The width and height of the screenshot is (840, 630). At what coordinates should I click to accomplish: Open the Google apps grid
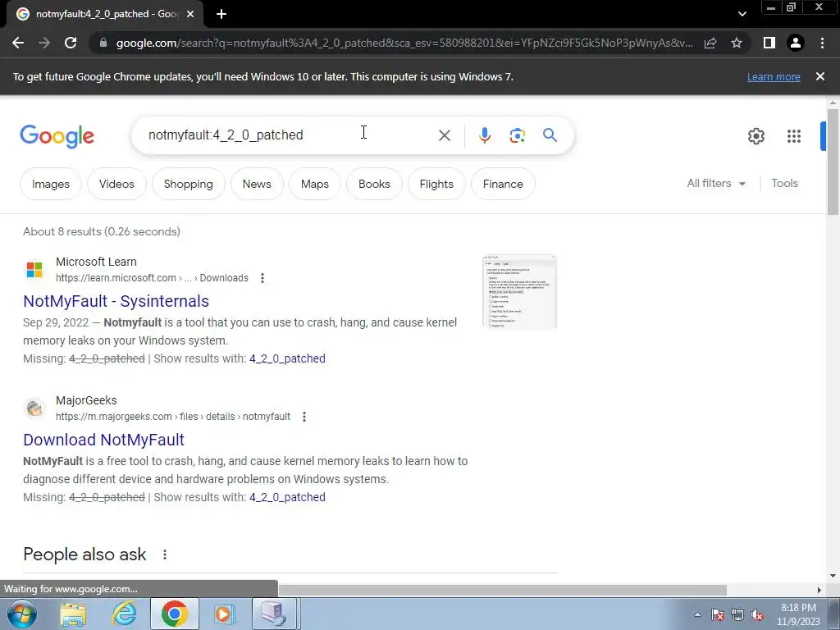(x=793, y=136)
